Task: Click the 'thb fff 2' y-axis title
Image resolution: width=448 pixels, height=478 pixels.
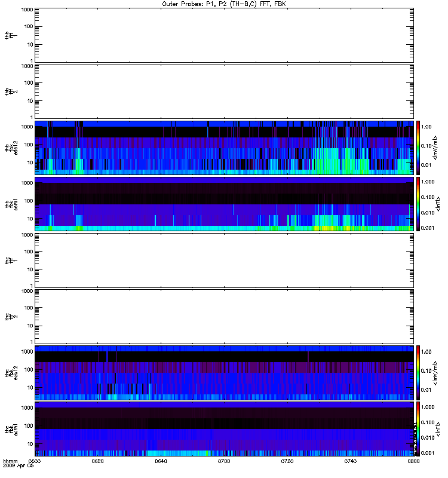Action: [x=11, y=91]
